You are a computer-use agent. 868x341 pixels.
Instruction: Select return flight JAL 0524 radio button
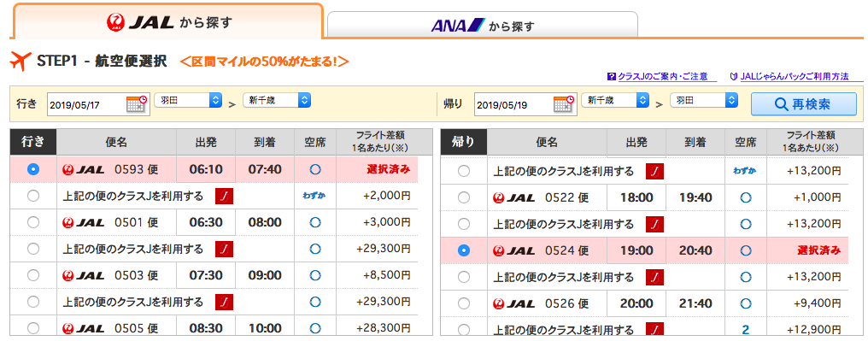click(464, 250)
